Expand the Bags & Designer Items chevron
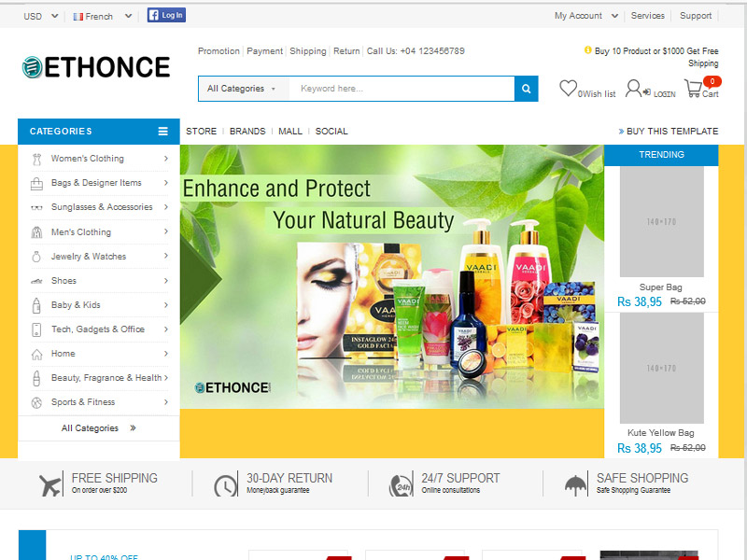Viewport: 747px width, 560px height. [x=166, y=182]
